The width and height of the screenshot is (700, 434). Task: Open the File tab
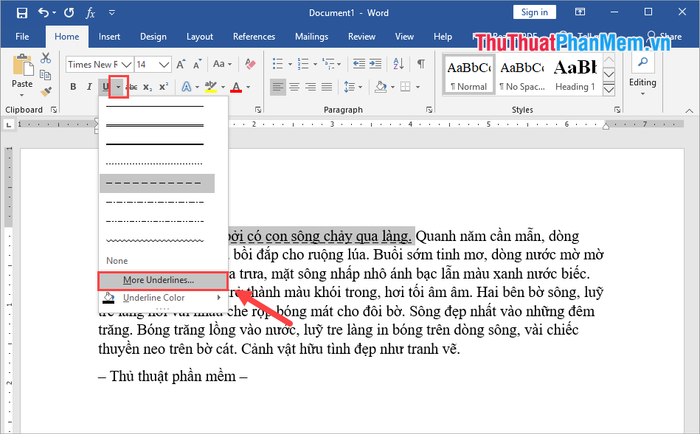point(22,37)
